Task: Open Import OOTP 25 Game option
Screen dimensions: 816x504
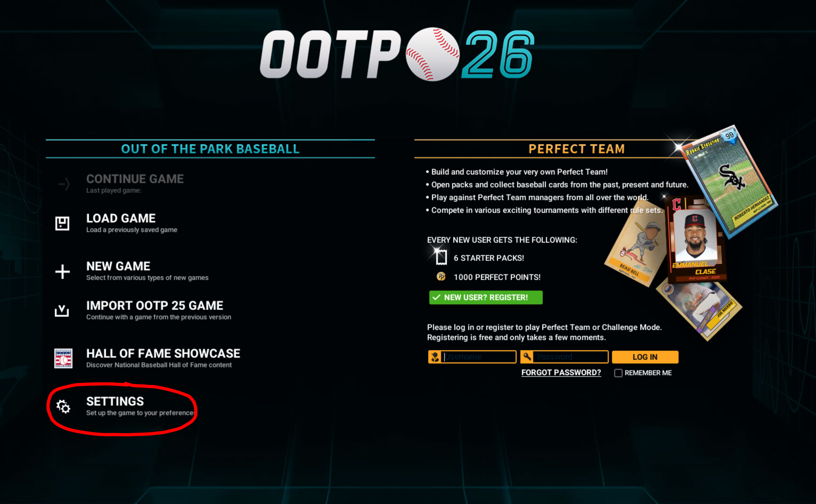Action: 158,310
